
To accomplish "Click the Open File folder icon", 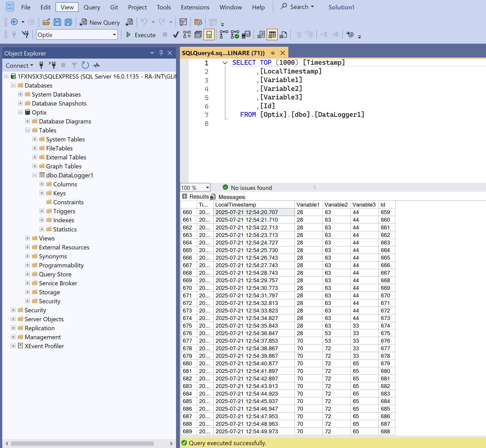I will pyautogui.click(x=46, y=22).
